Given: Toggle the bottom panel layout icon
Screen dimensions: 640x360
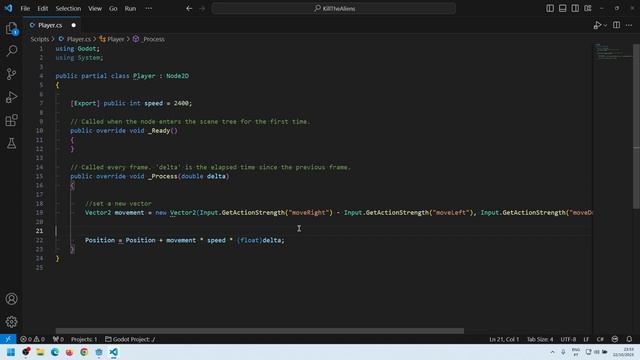Looking at the screenshot, I should 562,8.
